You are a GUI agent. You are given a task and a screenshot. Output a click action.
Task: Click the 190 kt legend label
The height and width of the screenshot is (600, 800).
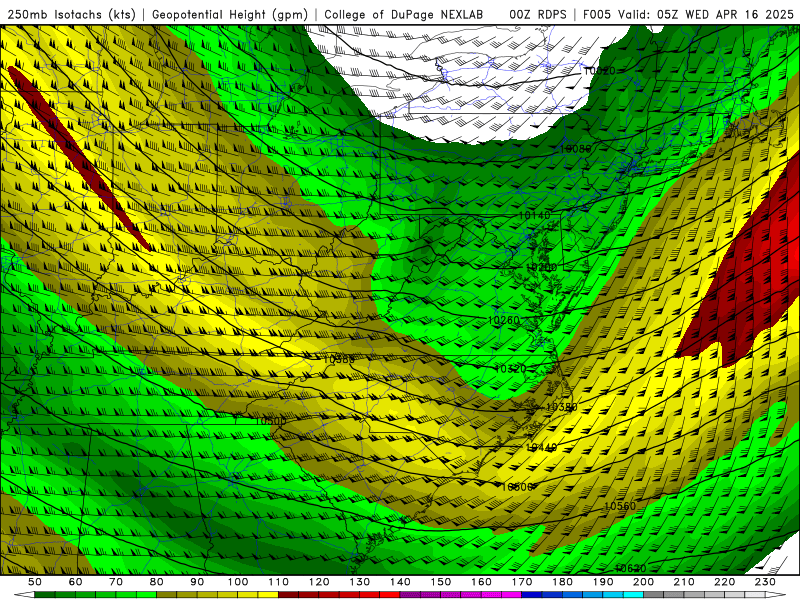coord(603,582)
